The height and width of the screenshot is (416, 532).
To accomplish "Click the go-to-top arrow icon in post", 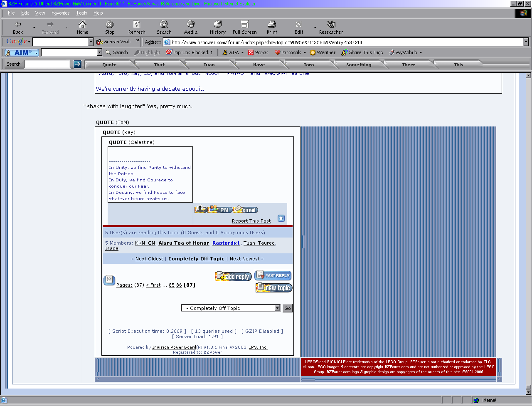I will 281,218.
